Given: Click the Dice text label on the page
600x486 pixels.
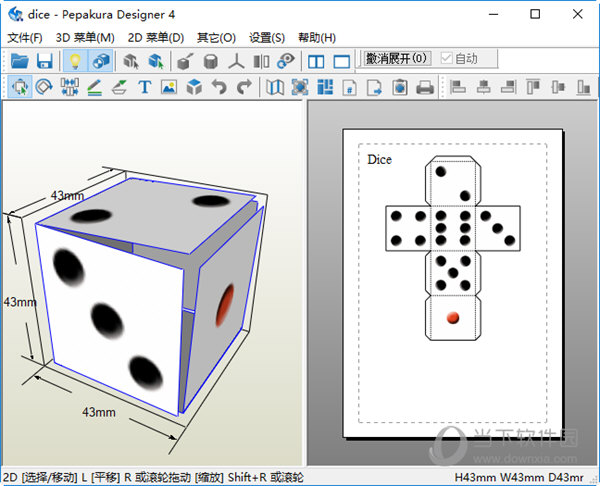Looking at the screenshot, I should coord(379,160).
